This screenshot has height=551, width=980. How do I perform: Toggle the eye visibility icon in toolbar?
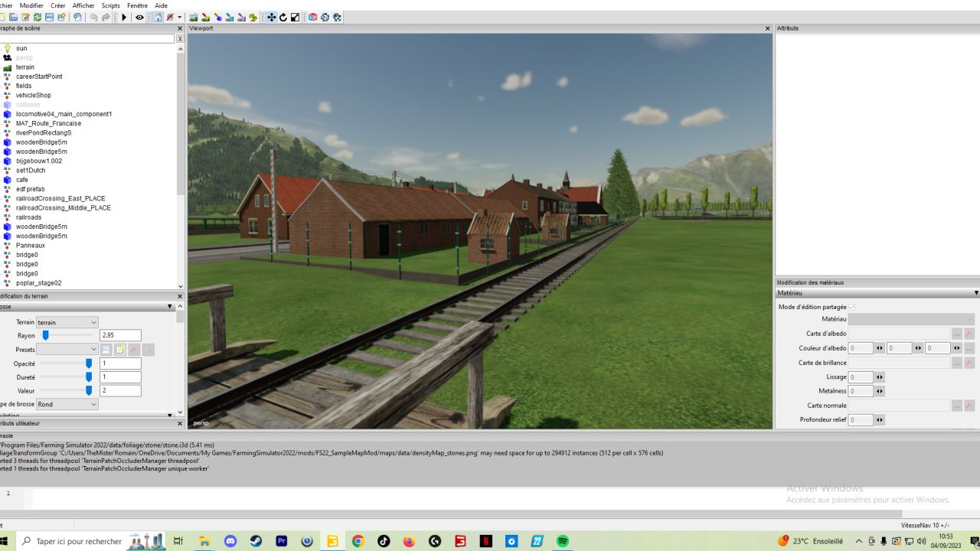coord(139,17)
